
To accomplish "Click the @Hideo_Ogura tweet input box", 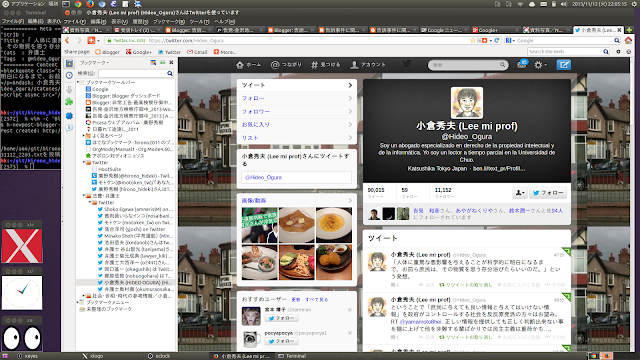I will click(296, 177).
